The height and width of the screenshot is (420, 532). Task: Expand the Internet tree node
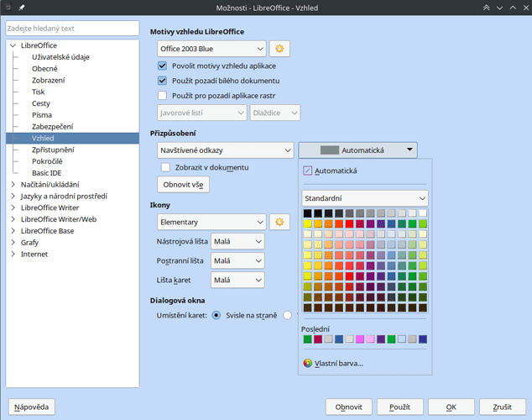(13, 254)
